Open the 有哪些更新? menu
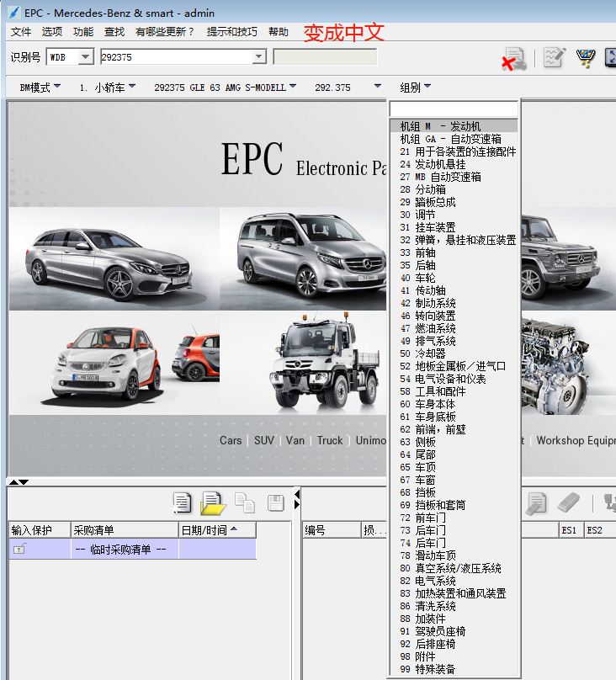This screenshot has width=616, height=680. click(165, 32)
